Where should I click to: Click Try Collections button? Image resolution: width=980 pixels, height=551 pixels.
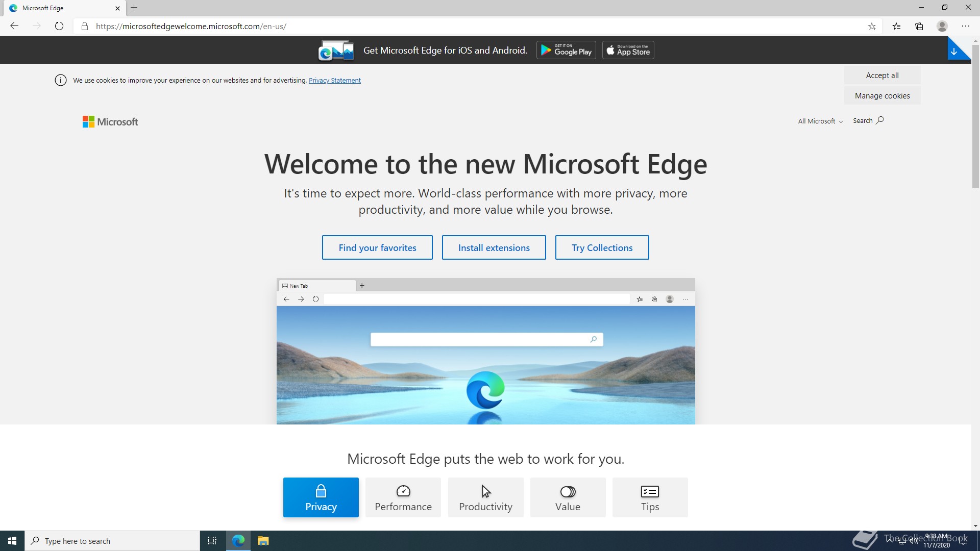pyautogui.click(x=602, y=247)
